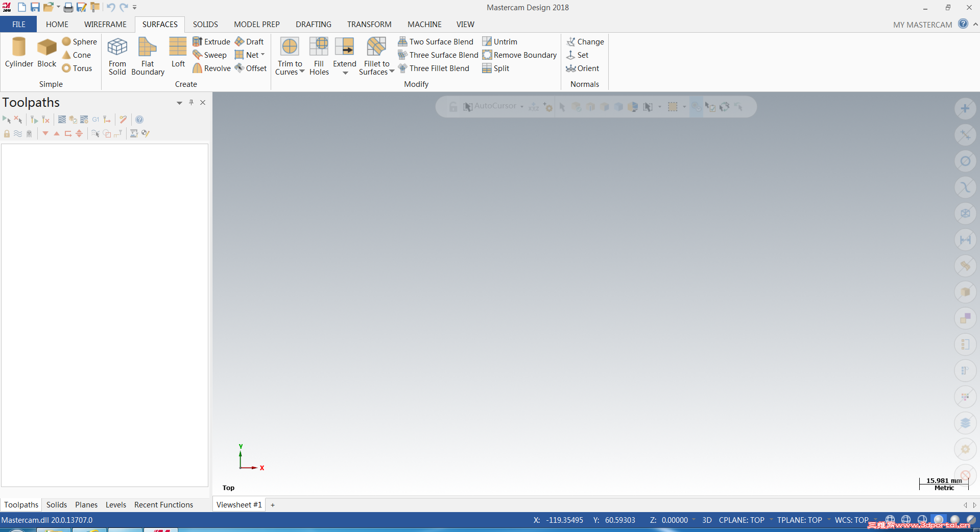Close the Toolpaths panel
Viewport: 980px width, 532px height.
point(203,102)
